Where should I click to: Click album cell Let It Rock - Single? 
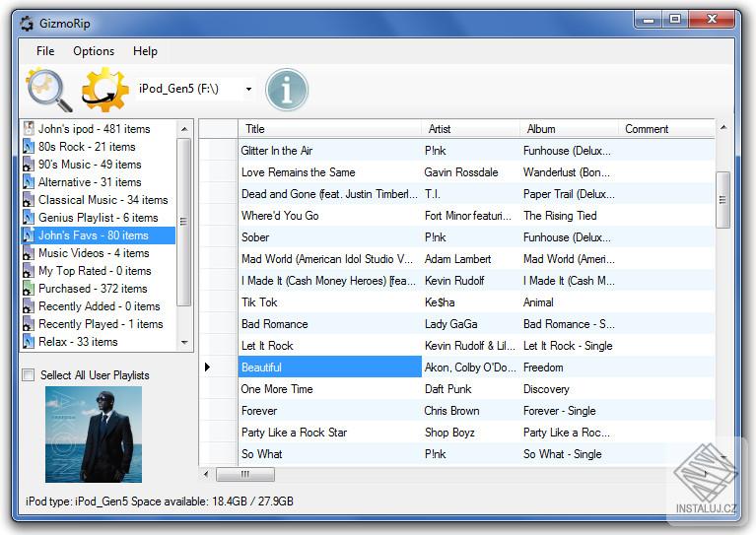568,346
